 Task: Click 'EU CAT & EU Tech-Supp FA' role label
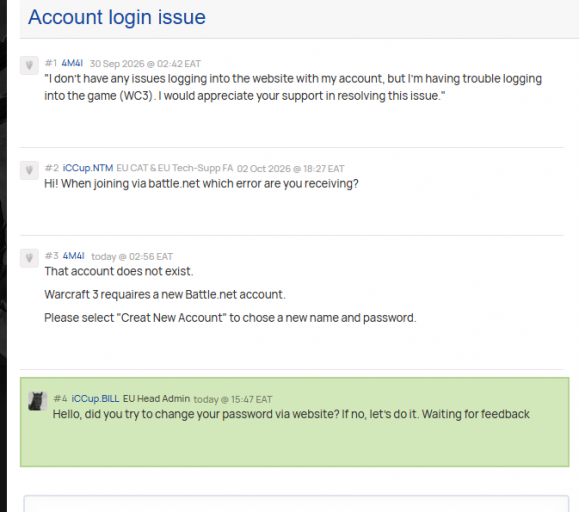coord(175,168)
